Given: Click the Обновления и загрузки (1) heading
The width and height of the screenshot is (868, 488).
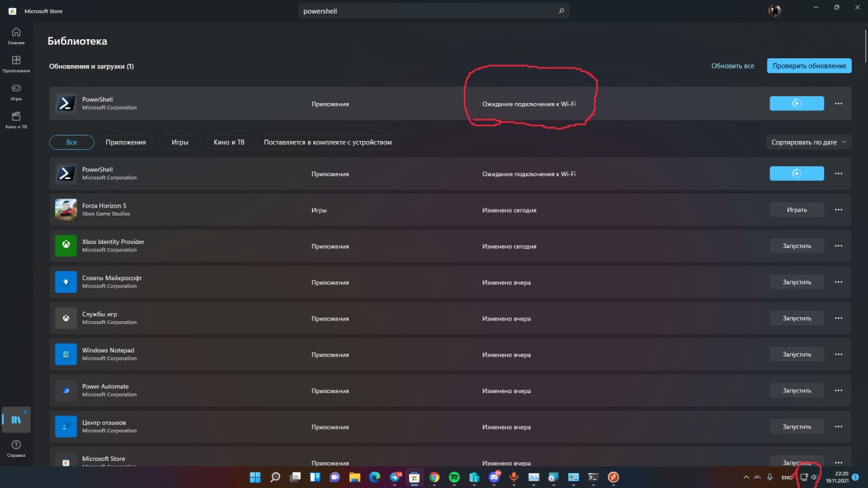Looking at the screenshot, I should (x=92, y=66).
